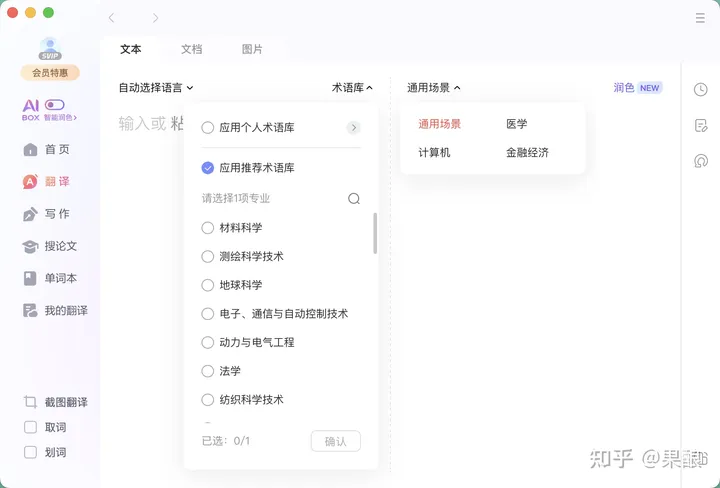This screenshot has height=488, width=720.
Task: Open 智能润色 link arrow under AI toggle
Action: point(60,118)
